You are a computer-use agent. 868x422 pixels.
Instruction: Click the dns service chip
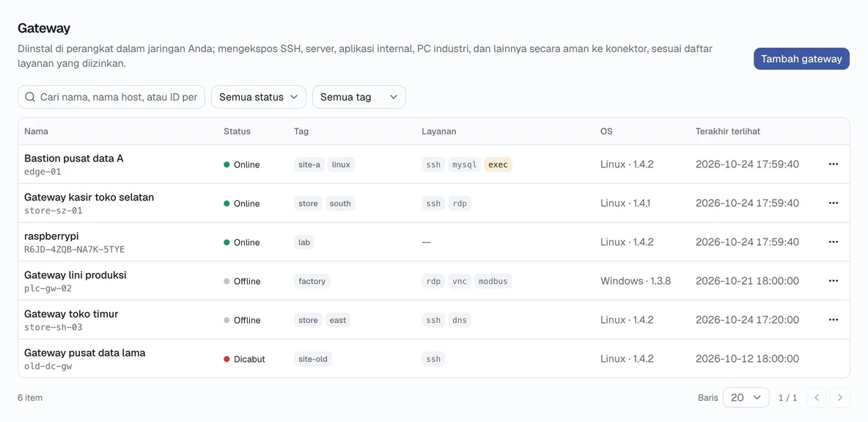click(460, 320)
